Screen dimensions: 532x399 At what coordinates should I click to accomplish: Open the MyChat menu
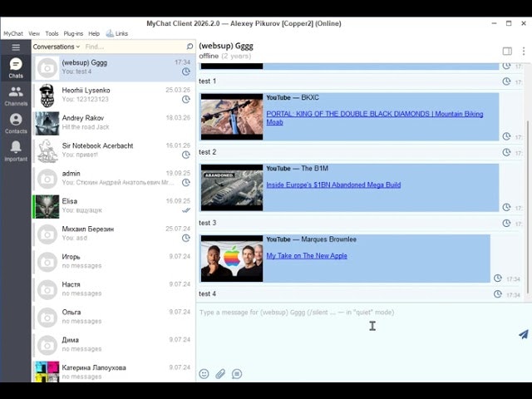point(13,33)
